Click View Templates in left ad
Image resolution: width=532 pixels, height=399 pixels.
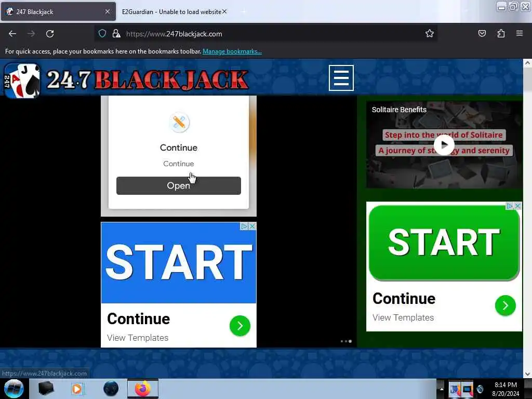[138, 338]
